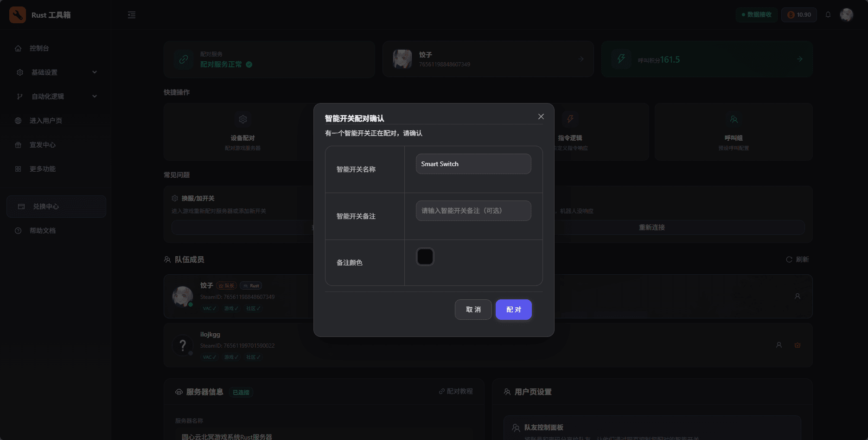Collapse the sidebar with the menu icon
The image size is (868, 440).
(x=132, y=15)
